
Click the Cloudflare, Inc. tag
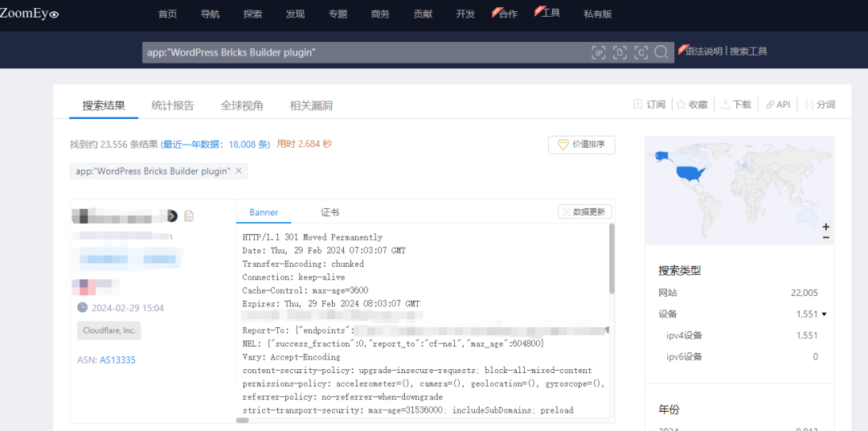[x=109, y=330]
